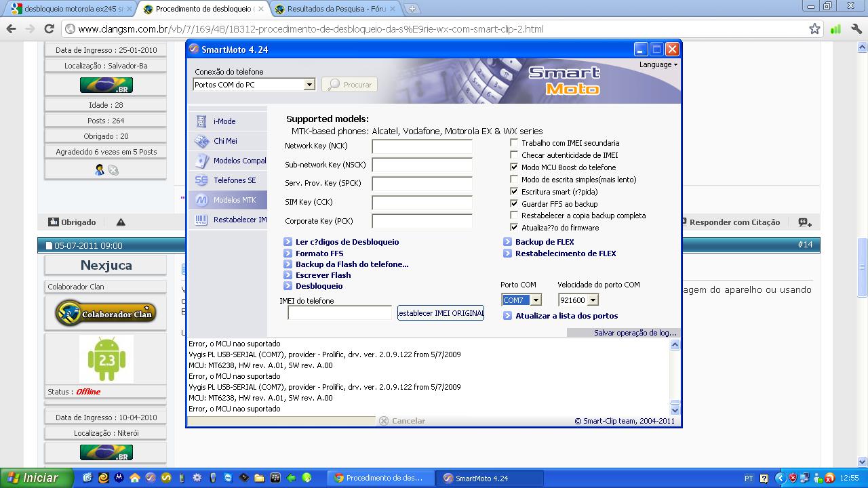868x488 pixels.
Task: Select the Procedimento de desbloqueio browser tab
Action: (x=204, y=9)
